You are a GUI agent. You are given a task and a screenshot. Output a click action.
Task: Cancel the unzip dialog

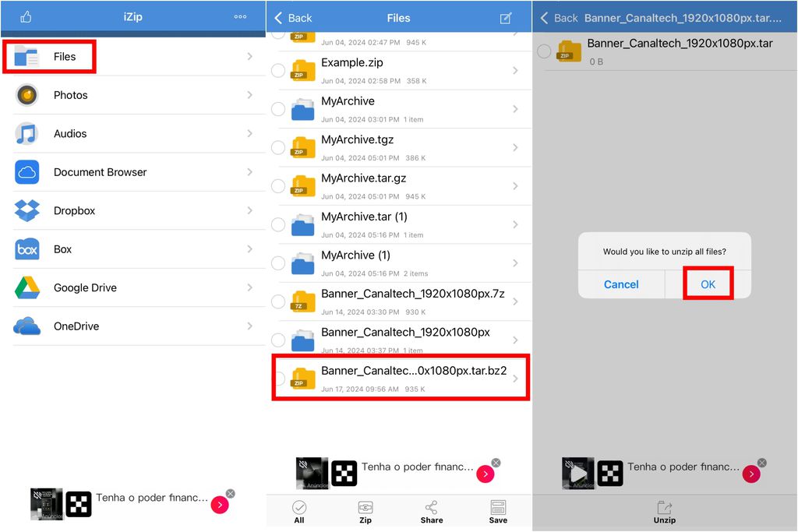click(x=621, y=284)
